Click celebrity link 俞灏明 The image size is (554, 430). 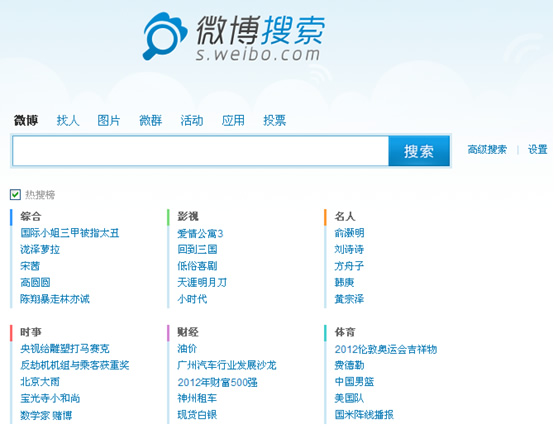click(x=349, y=233)
